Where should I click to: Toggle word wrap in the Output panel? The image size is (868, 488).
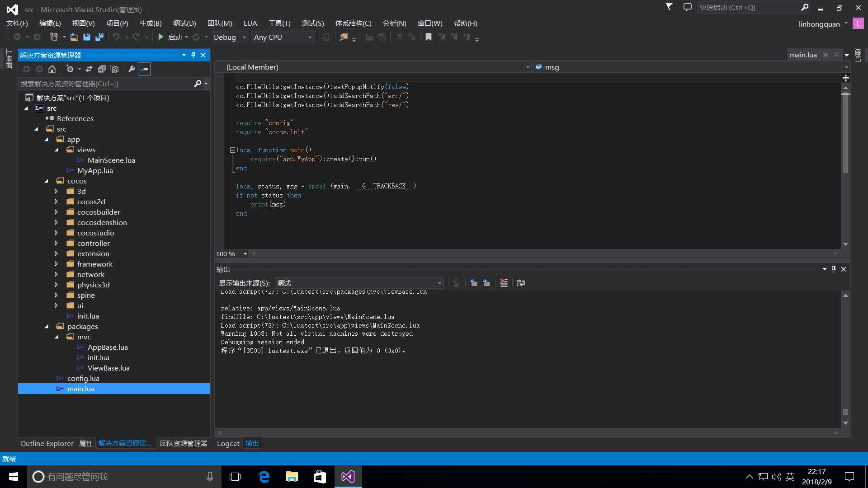(x=521, y=283)
